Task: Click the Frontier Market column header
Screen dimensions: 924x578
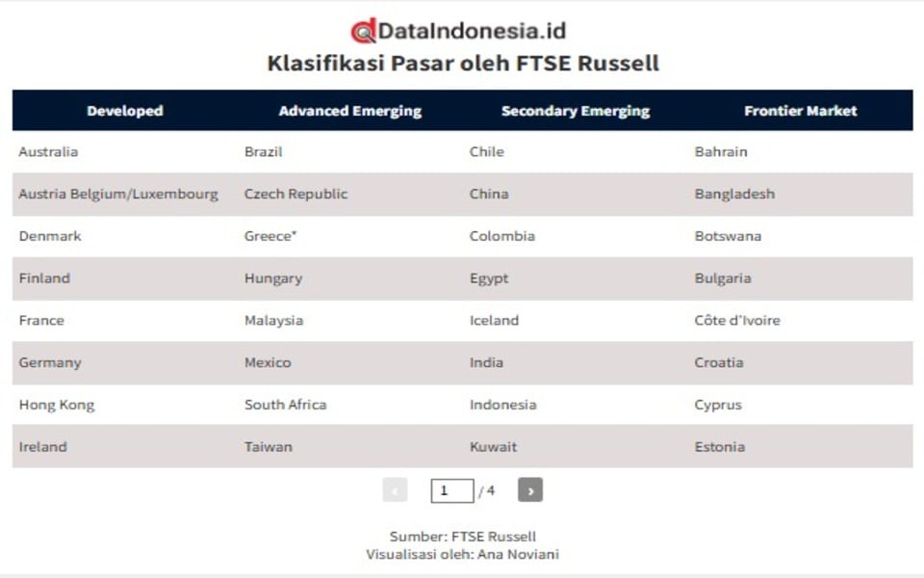Action: [801, 111]
